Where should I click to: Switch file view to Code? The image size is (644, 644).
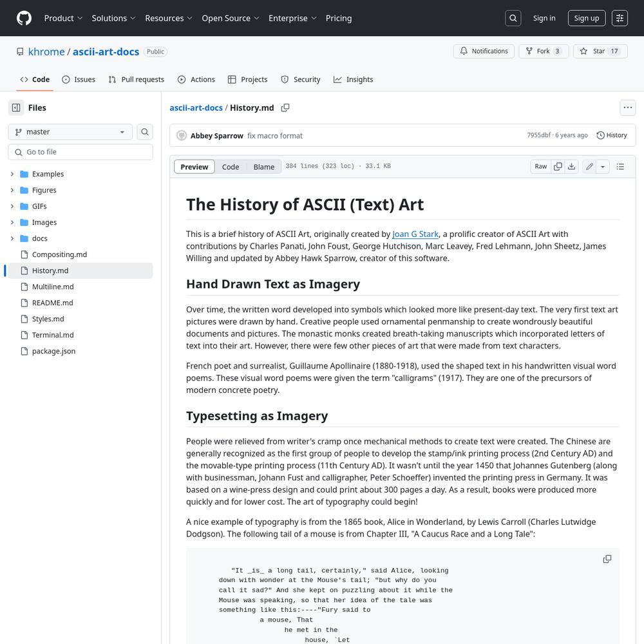point(231,167)
